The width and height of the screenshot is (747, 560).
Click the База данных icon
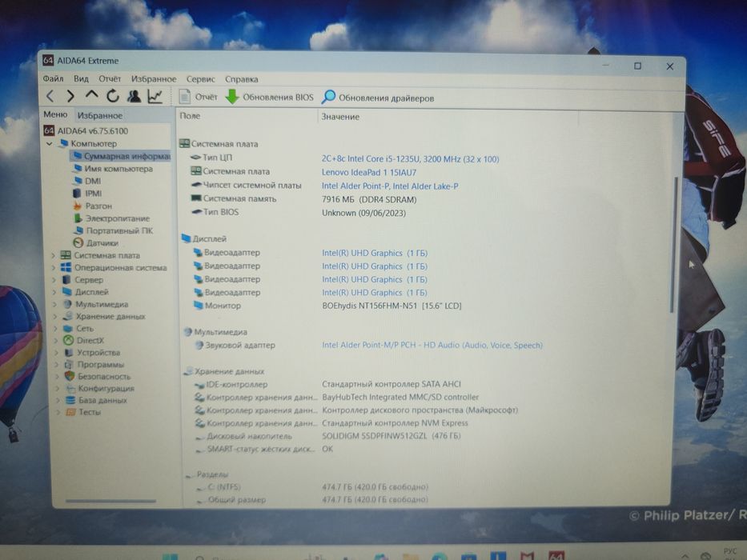pos(70,400)
